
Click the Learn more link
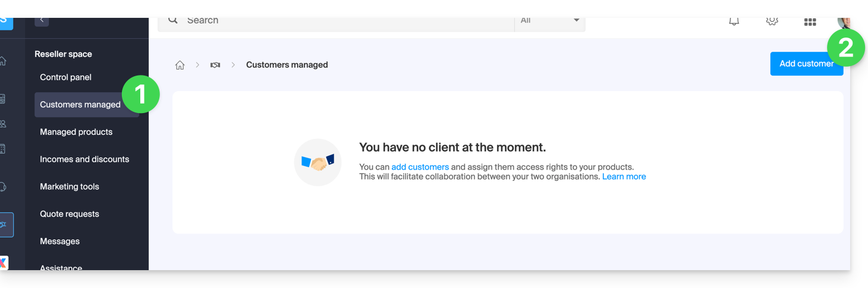(624, 177)
